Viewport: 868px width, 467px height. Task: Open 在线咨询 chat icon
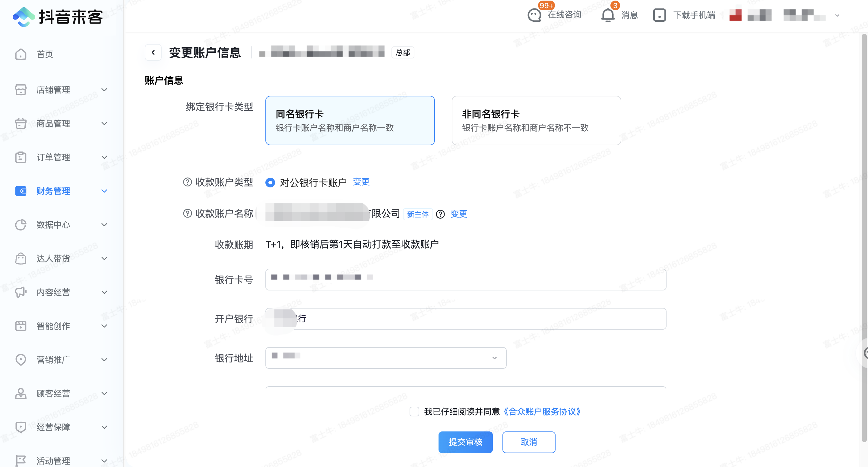coord(534,15)
